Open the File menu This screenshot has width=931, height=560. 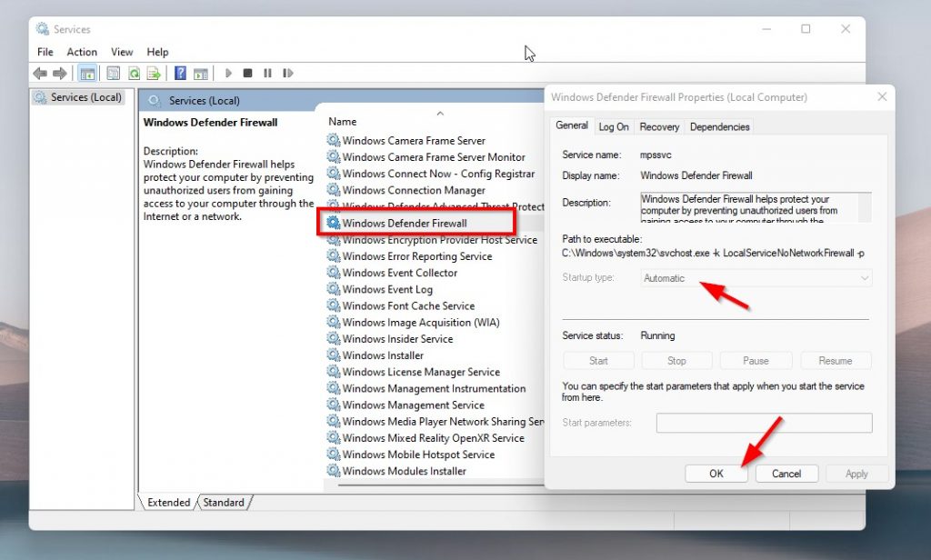45,52
